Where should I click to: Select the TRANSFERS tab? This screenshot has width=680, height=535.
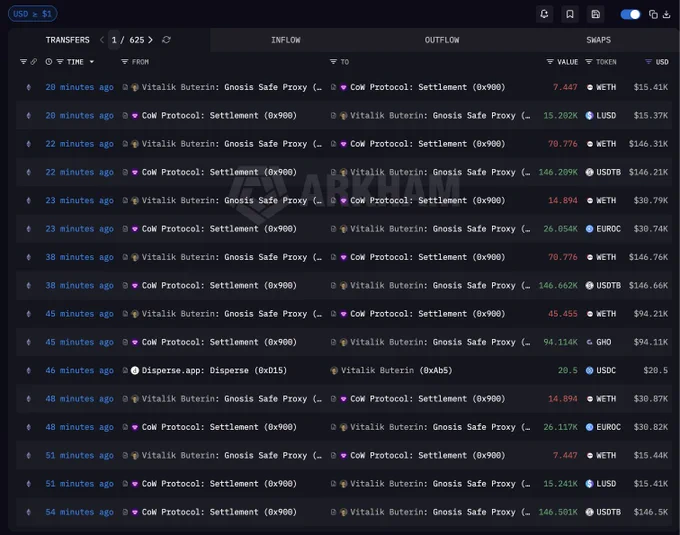(x=68, y=40)
